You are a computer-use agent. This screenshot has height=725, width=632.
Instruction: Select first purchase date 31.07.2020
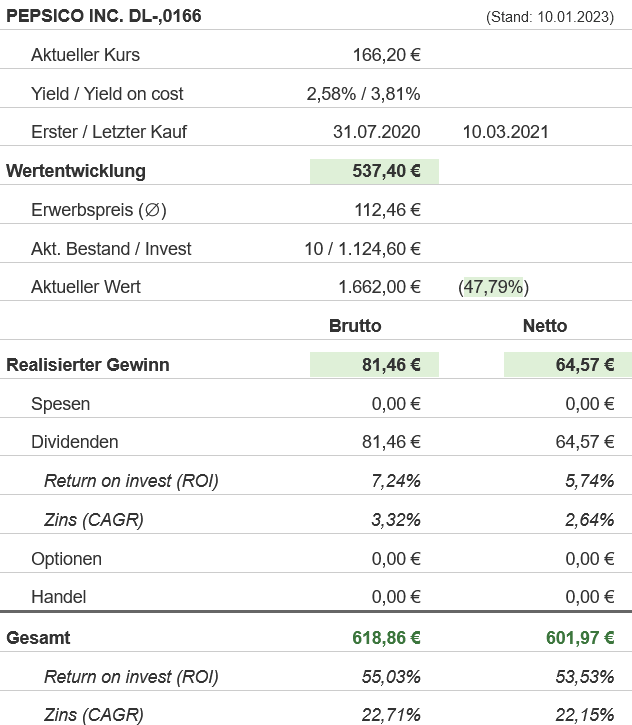pos(376,132)
